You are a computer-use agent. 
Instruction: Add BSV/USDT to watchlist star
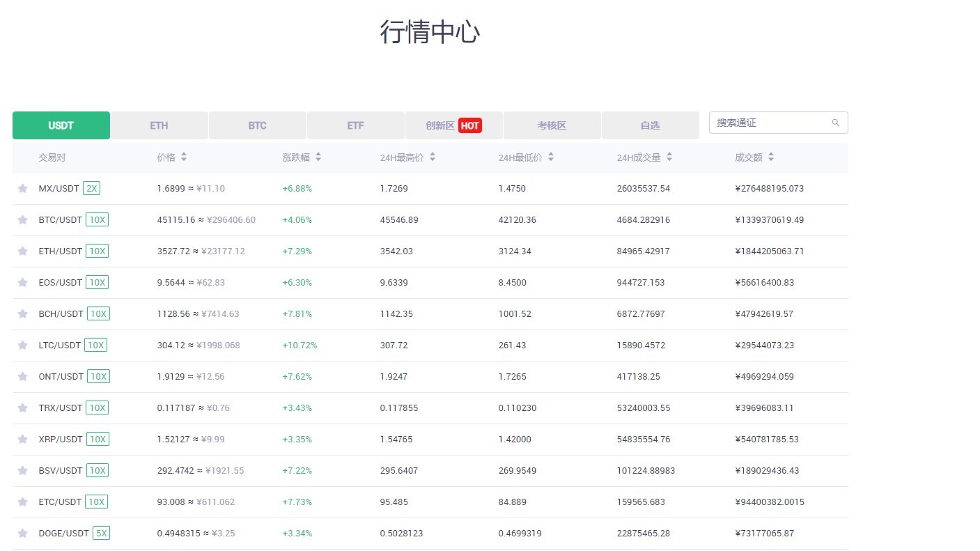pos(22,470)
